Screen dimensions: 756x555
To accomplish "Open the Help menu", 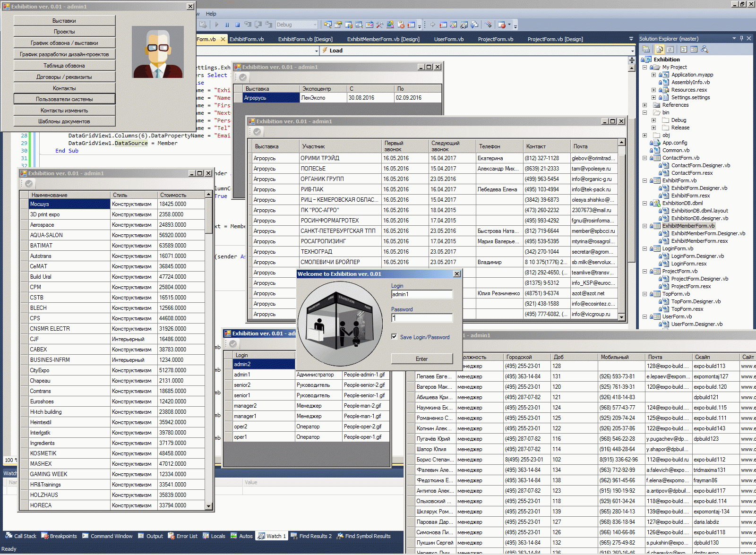I will (211, 14).
